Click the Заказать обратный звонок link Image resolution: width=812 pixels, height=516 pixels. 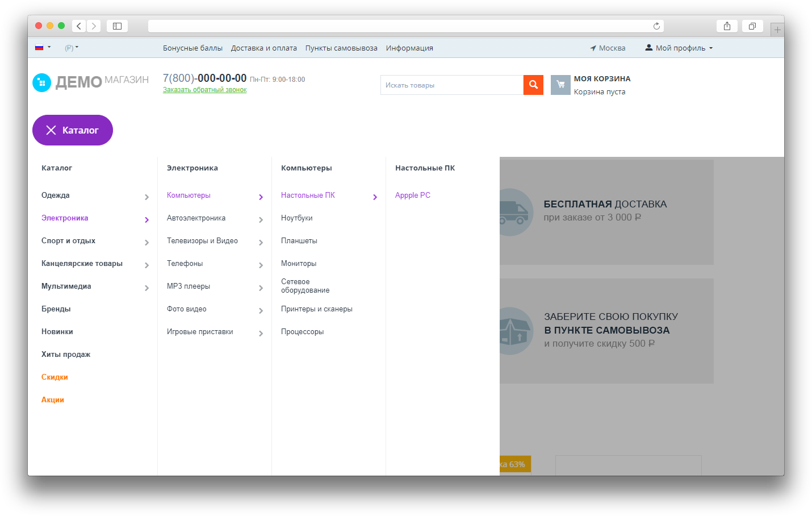[x=204, y=90]
